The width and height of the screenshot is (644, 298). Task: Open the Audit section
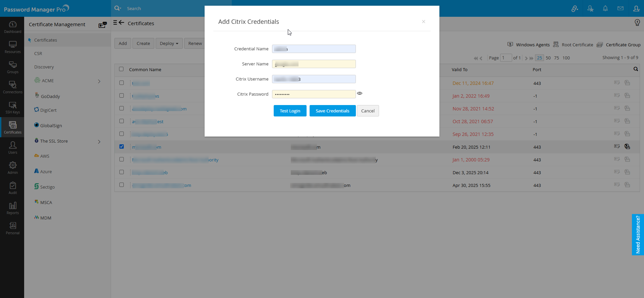click(12, 188)
